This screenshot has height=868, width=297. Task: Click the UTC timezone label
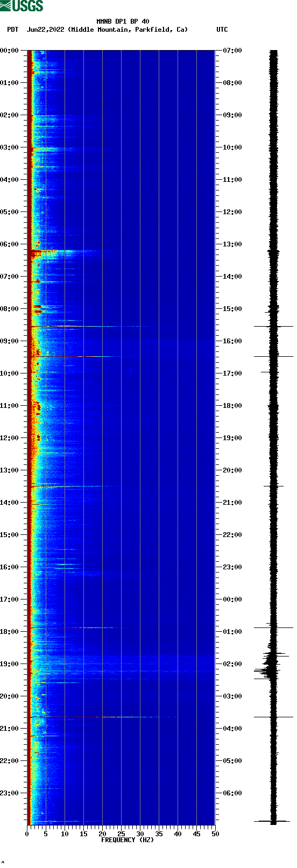point(222,30)
